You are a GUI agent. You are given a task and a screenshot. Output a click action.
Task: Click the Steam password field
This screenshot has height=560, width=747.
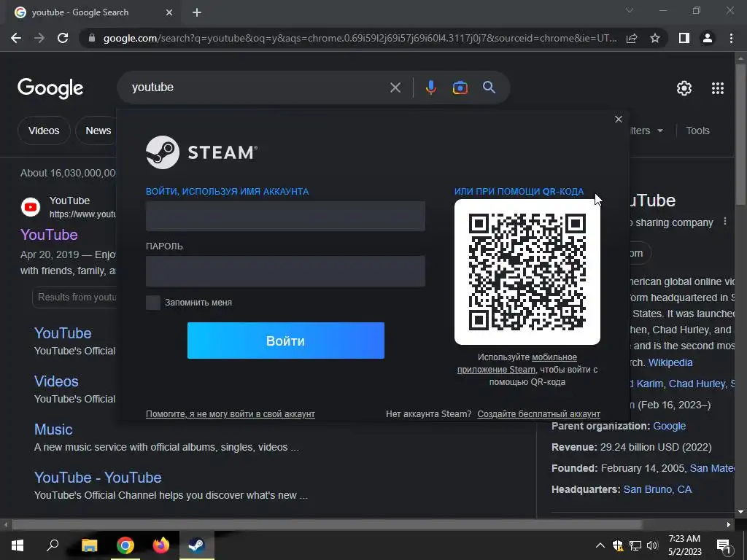pyautogui.click(x=285, y=271)
